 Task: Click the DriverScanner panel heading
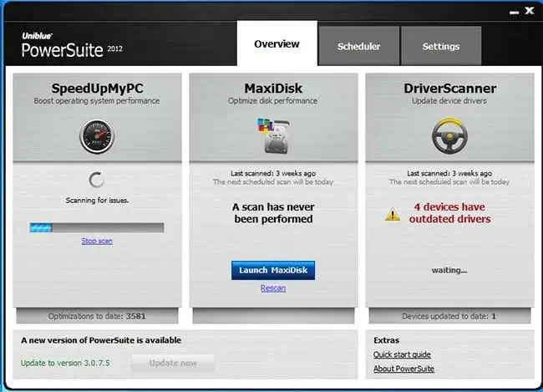coord(449,89)
